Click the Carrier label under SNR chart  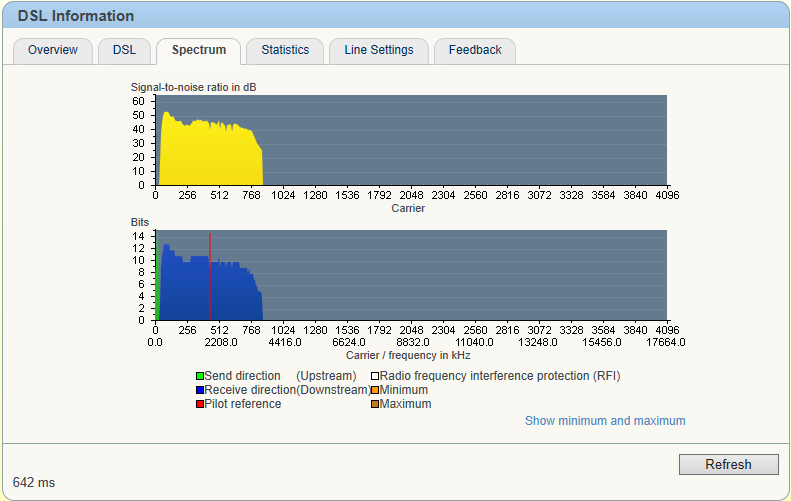pyautogui.click(x=408, y=208)
